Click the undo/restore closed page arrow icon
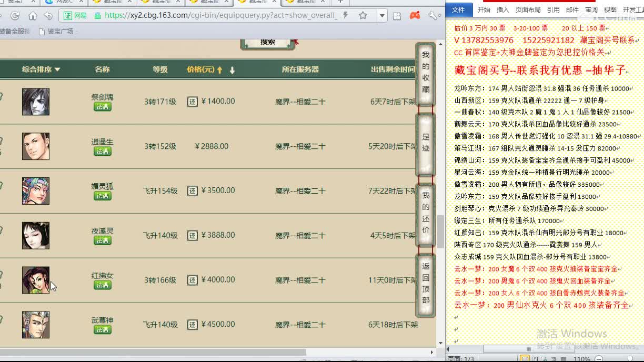 click(x=49, y=16)
